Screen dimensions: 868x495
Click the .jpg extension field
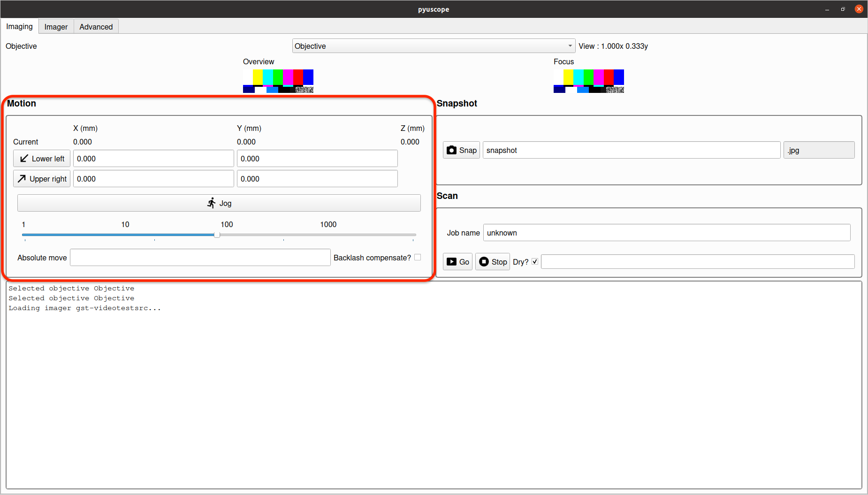819,150
